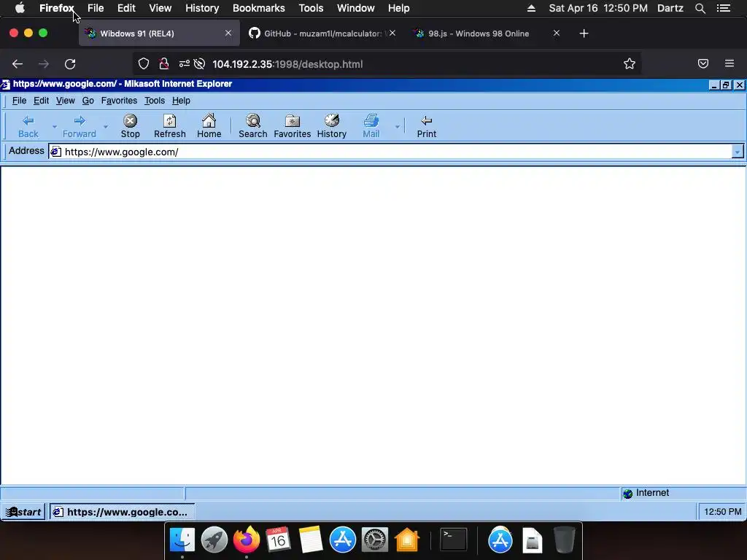Open a new Firefox tab
Screen dimensions: 747x560
584,34
